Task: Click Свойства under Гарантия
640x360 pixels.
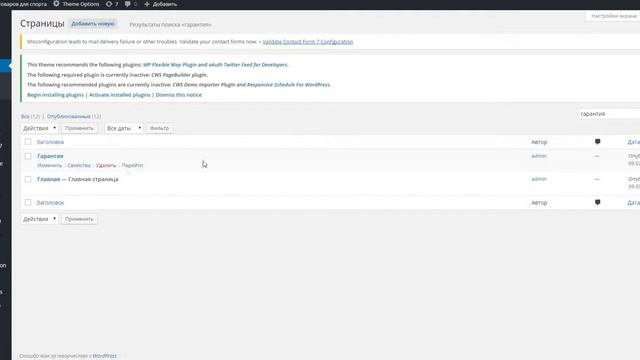Action: [79, 165]
